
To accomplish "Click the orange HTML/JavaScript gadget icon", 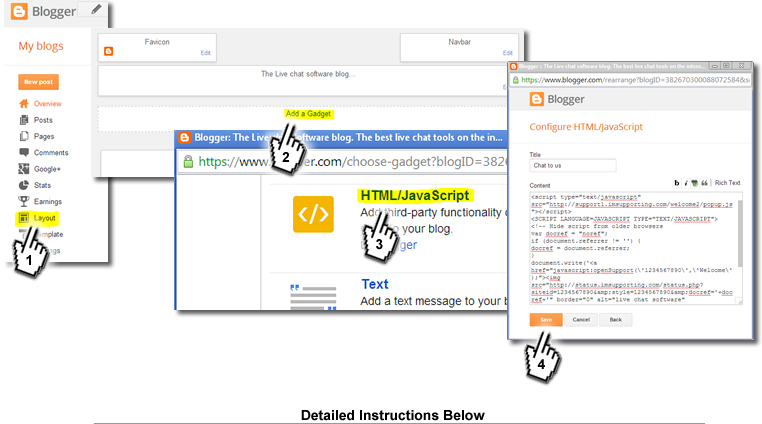I will (x=313, y=214).
